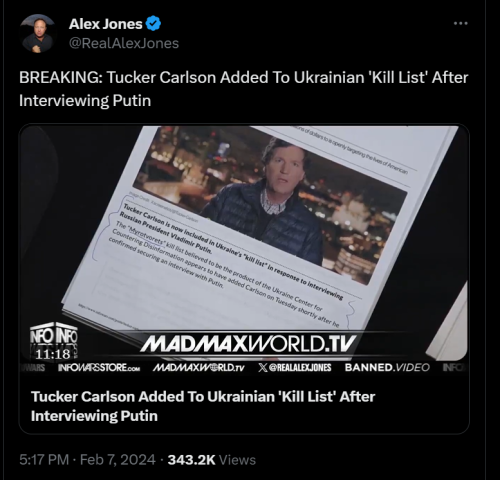Image resolution: width=500 pixels, height=480 pixels.
Task: Open Alex Jones profile avatar picture
Action: coord(37,34)
